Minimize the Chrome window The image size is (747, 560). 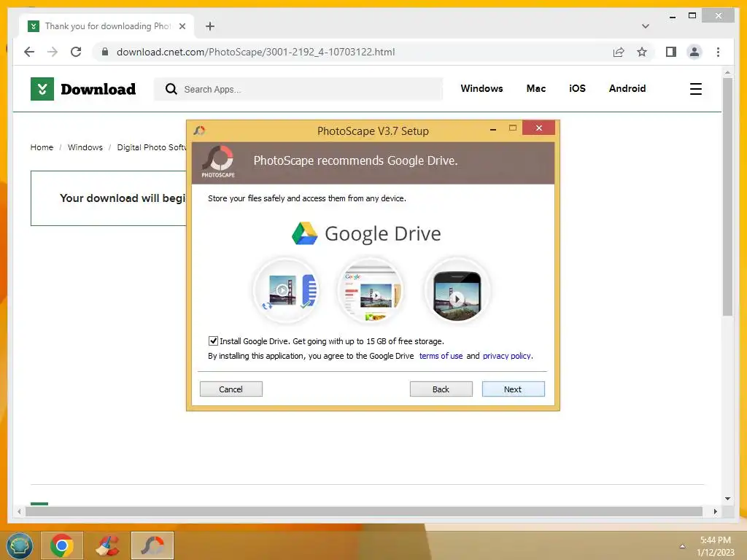[673, 16]
